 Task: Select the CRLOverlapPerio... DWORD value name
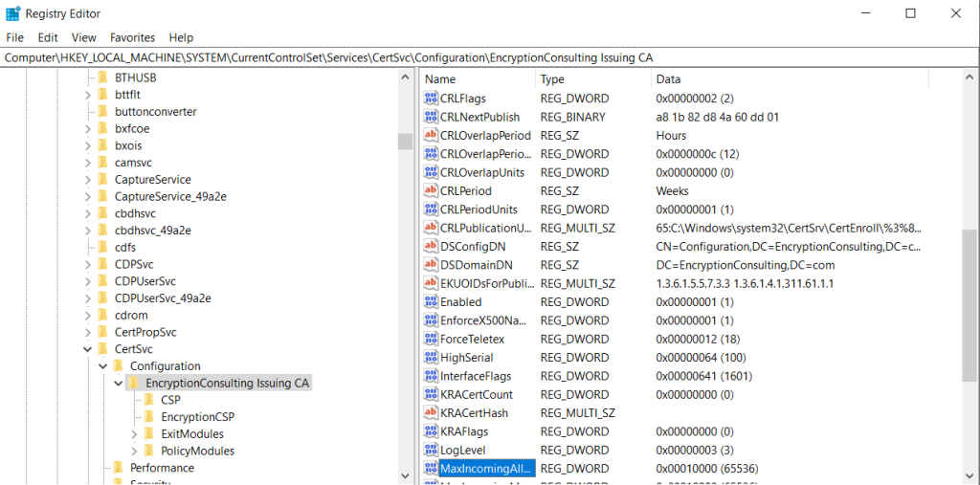pyautogui.click(x=485, y=154)
